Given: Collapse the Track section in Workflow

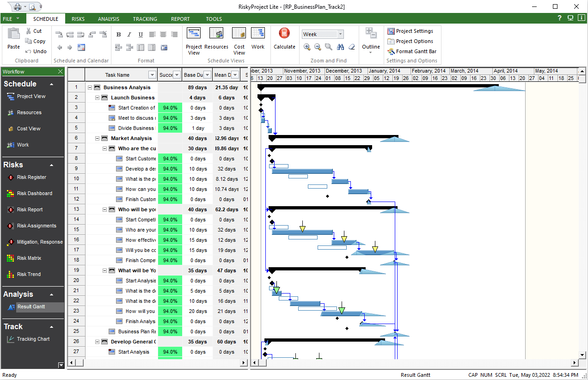Looking at the screenshot, I should point(51,327).
